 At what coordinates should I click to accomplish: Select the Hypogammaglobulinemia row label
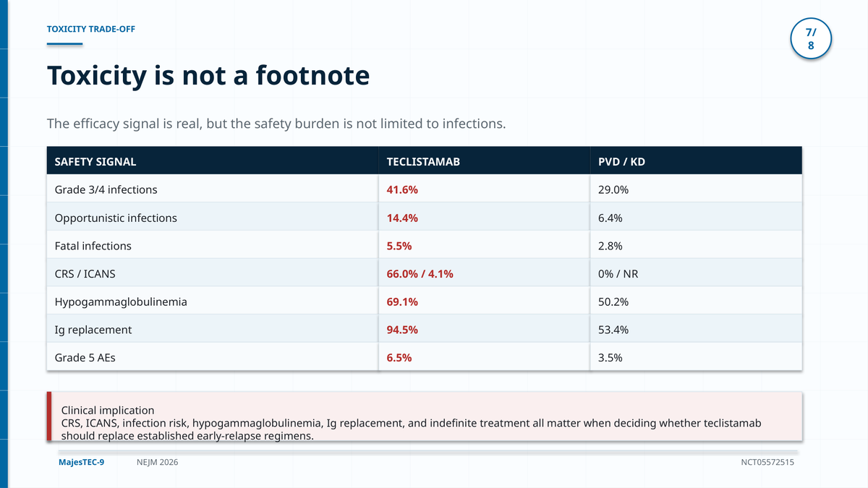pyautogui.click(x=121, y=301)
